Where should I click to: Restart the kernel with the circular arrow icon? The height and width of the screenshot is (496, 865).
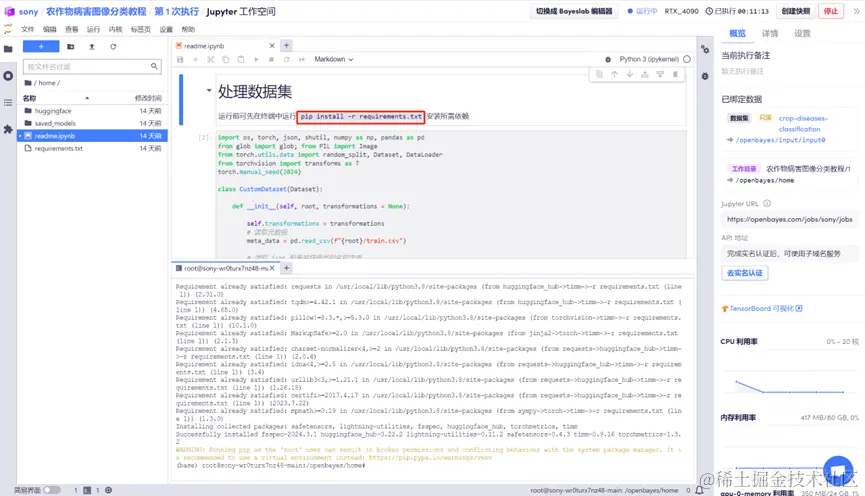pos(286,59)
